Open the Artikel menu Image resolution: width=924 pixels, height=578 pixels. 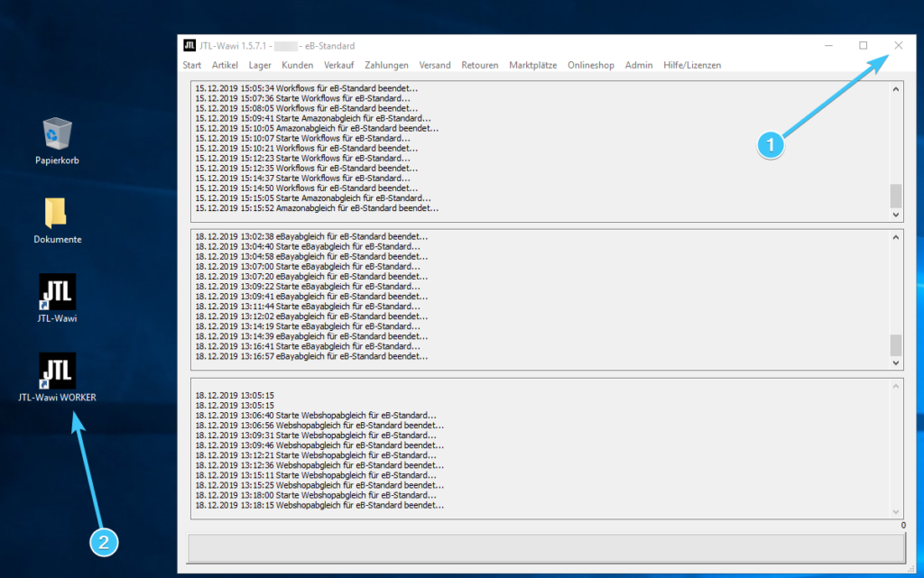(225, 65)
